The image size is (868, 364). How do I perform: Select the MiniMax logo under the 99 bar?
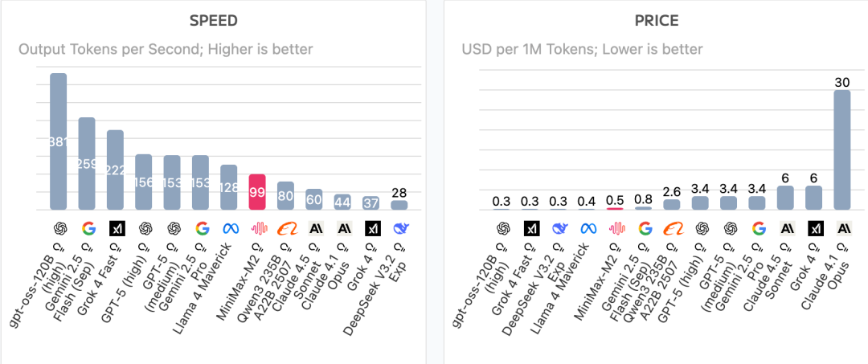pyautogui.click(x=257, y=228)
